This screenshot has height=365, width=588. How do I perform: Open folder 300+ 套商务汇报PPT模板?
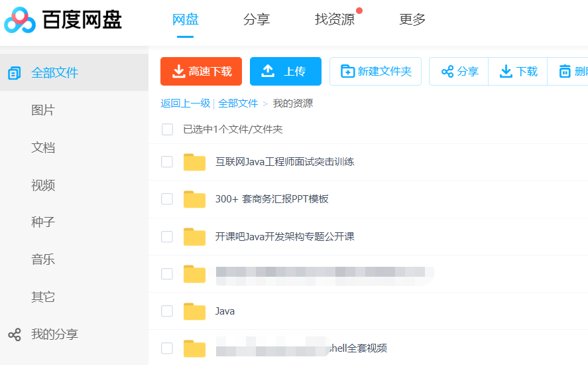pyautogui.click(x=272, y=199)
